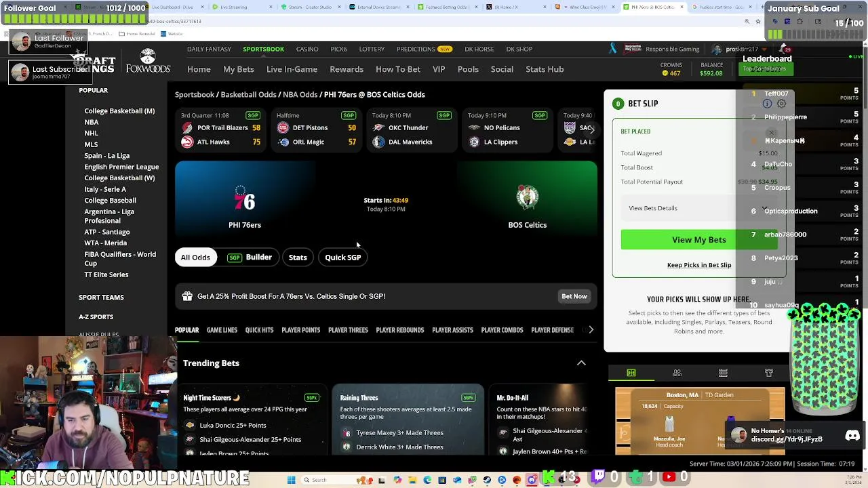The image size is (868, 488).
Task: Open My Bets in main navigation
Action: pyautogui.click(x=239, y=69)
